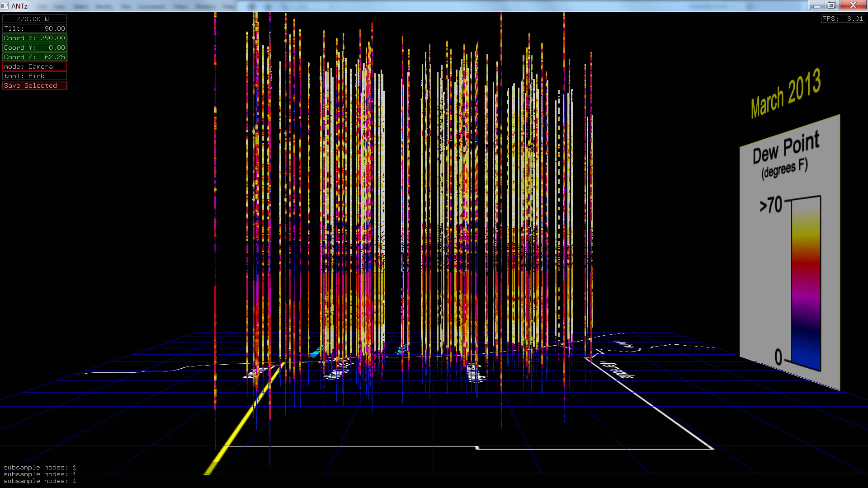Click the >70 legend label
The height and width of the screenshot is (488, 868).
771,205
